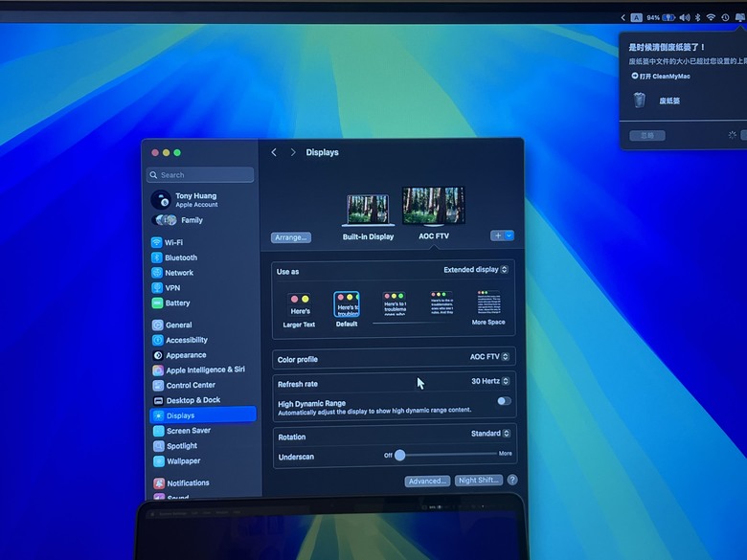Select the Built-in Display tab

368,217
